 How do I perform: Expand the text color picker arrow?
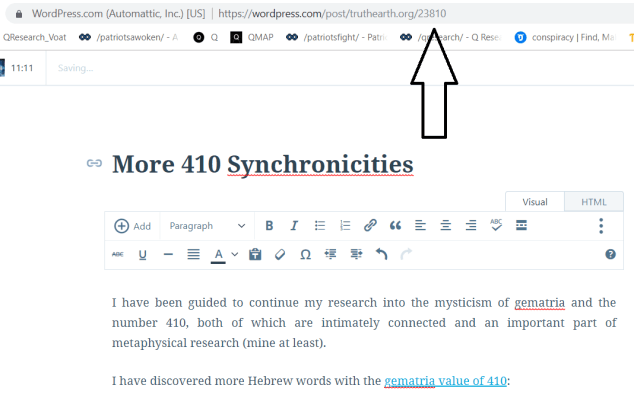pos(235,255)
